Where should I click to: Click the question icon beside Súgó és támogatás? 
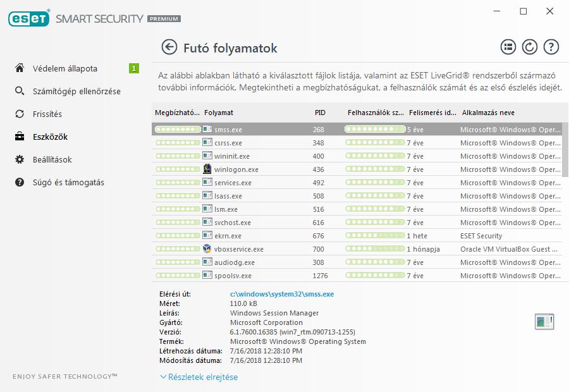coord(20,182)
